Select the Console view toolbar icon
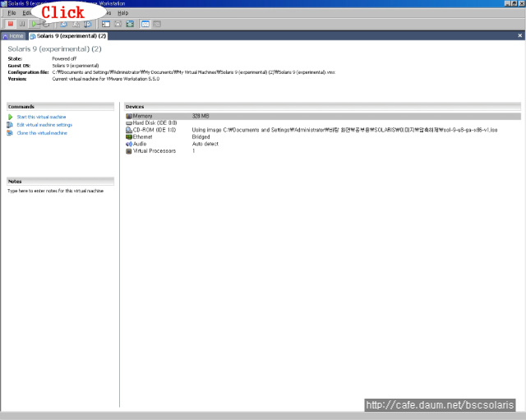This screenshot has width=526, height=420. [157, 24]
